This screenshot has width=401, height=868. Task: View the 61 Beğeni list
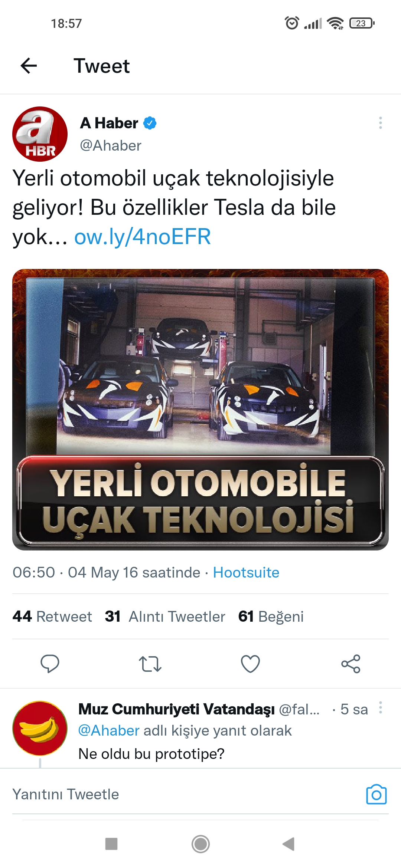click(x=271, y=617)
